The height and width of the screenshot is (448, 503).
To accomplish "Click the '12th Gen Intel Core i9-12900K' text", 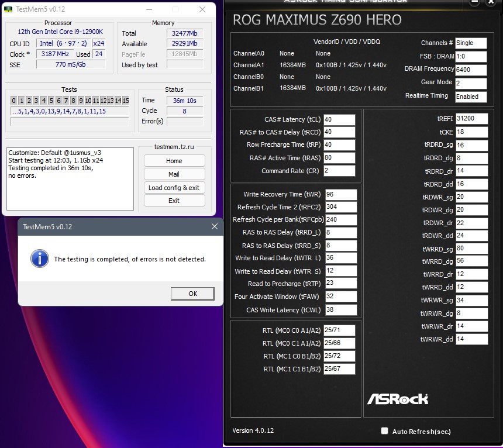I will coord(60,32).
